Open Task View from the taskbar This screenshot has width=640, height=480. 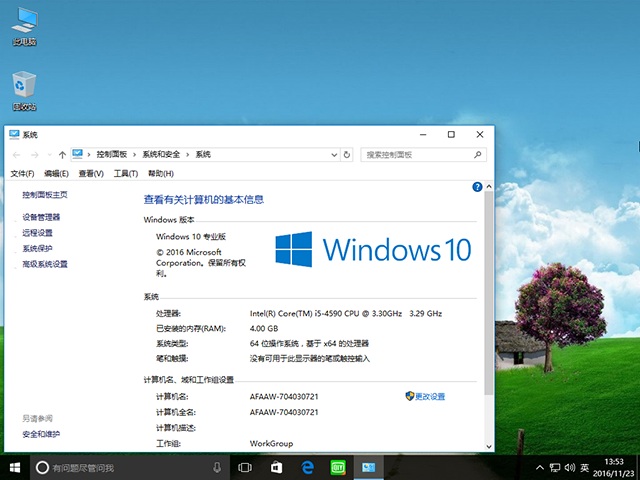tap(245, 467)
